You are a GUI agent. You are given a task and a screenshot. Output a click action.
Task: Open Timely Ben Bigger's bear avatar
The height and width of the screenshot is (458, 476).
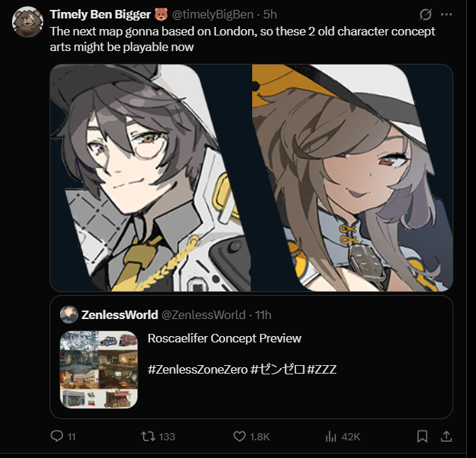click(x=28, y=21)
